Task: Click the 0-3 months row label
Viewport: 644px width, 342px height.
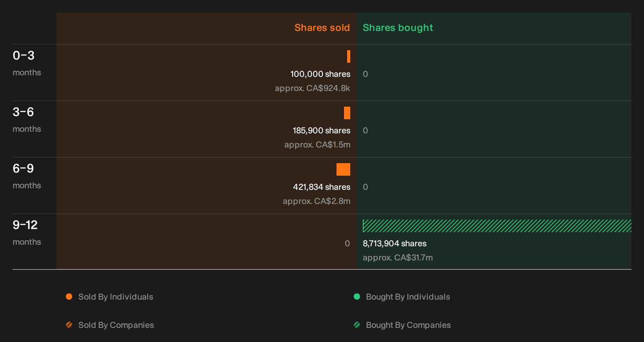Action: point(27,64)
